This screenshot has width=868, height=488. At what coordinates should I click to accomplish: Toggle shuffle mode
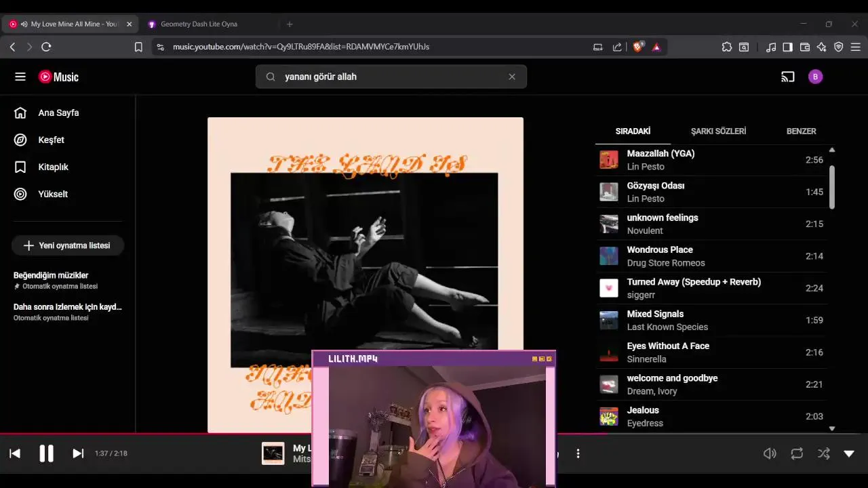pos(824,453)
